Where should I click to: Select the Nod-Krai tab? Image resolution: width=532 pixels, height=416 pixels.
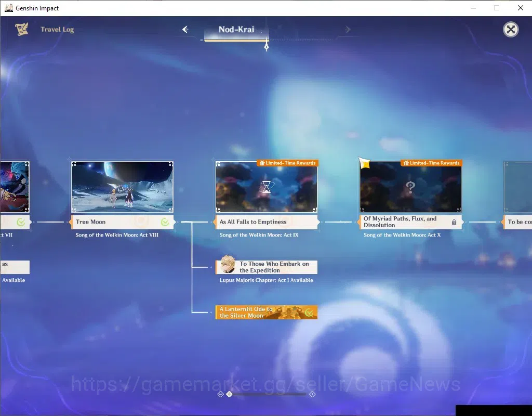pyautogui.click(x=236, y=30)
